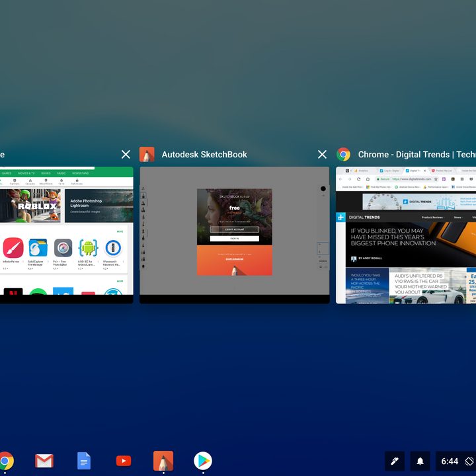Click the Home icon in Chrome toolbar
Viewport: 476px width, 476px height.
click(368, 179)
